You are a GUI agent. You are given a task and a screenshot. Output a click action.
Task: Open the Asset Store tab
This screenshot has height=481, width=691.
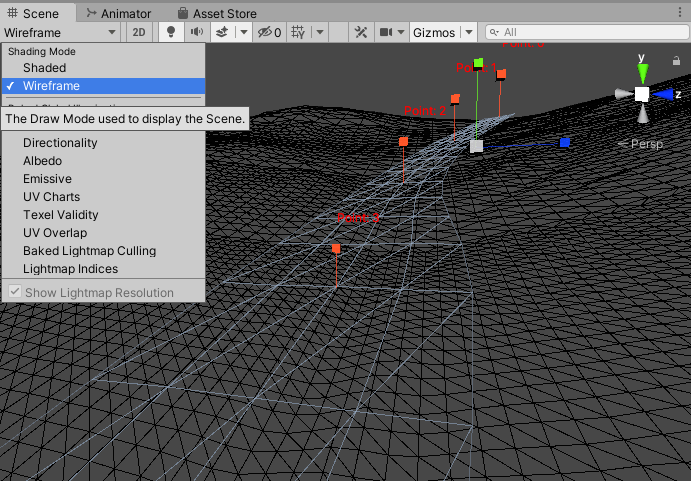point(217,14)
